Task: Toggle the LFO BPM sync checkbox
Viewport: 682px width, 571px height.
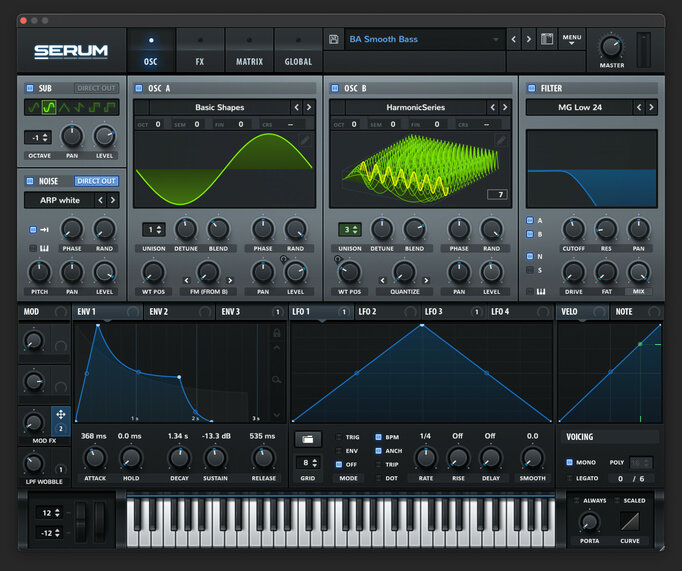Action: [x=378, y=437]
